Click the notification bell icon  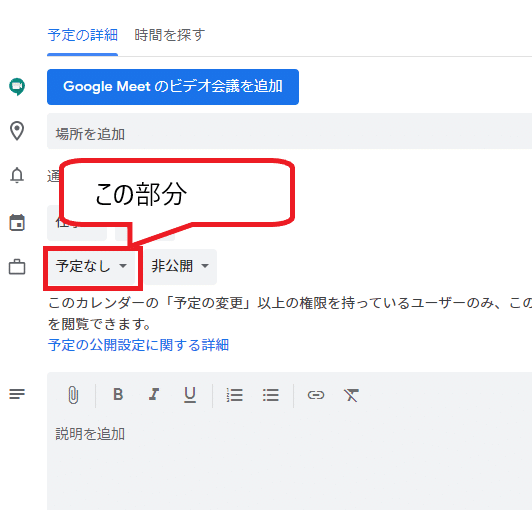click(17, 175)
